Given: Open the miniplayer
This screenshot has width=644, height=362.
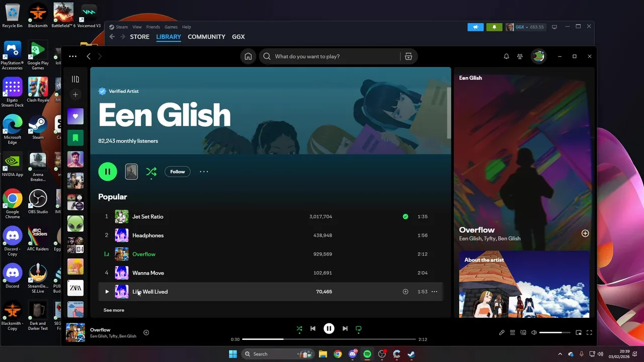Looking at the screenshot, I should point(579,332).
